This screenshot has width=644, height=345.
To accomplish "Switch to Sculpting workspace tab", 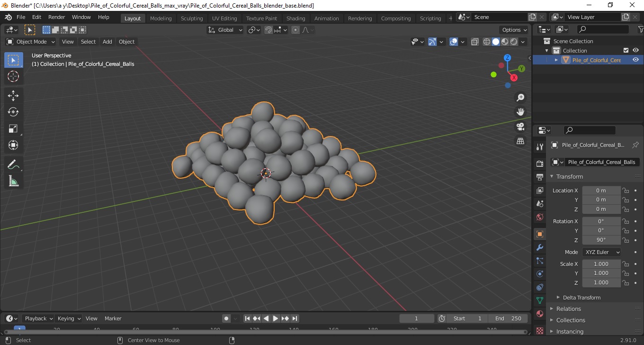I will (x=192, y=18).
